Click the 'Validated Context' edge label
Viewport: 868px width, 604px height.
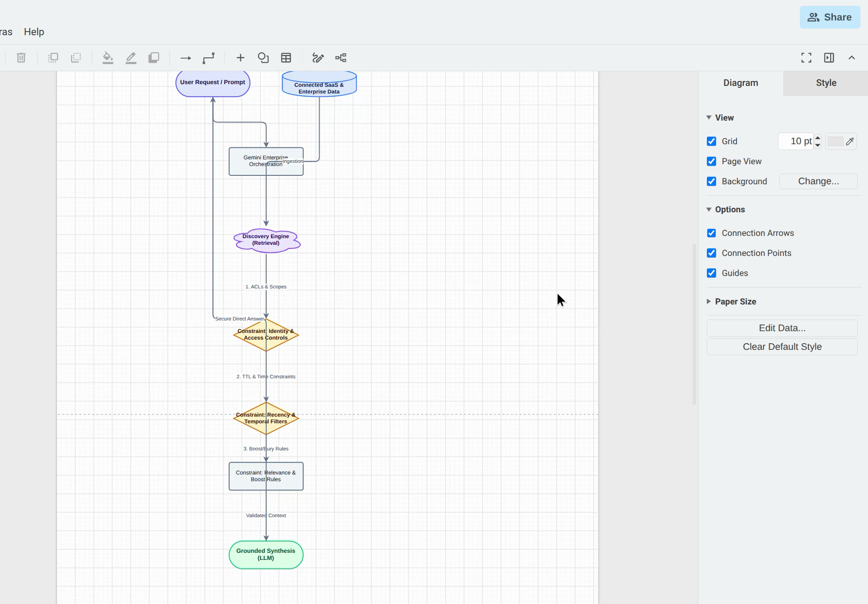tap(266, 516)
